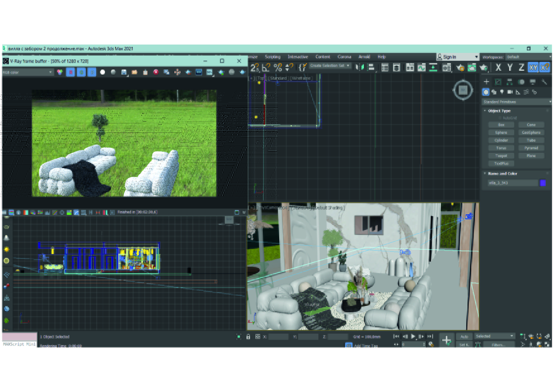Click the Cylinder primitive button

(x=501, y=140)
